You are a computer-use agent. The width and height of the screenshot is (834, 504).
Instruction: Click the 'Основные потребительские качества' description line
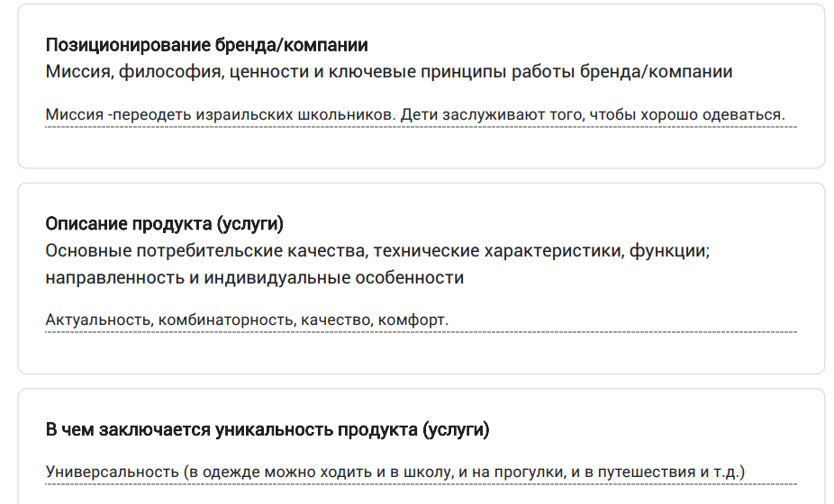(377, 250)
